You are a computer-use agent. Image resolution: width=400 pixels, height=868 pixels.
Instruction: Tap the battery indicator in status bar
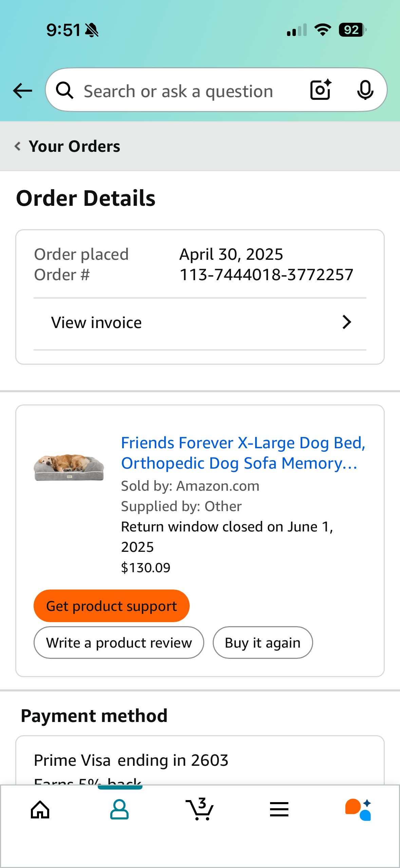353,30
